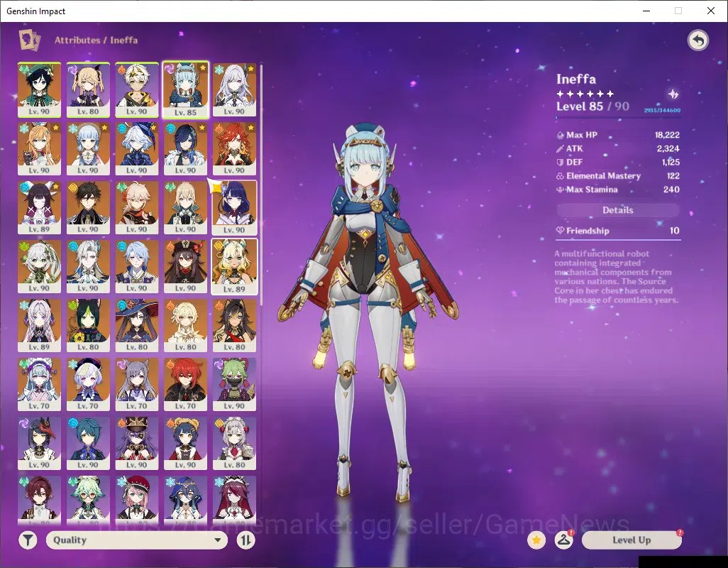Mark Ineffa as favorite with star icon
The image size is (728, 568).
536,540
